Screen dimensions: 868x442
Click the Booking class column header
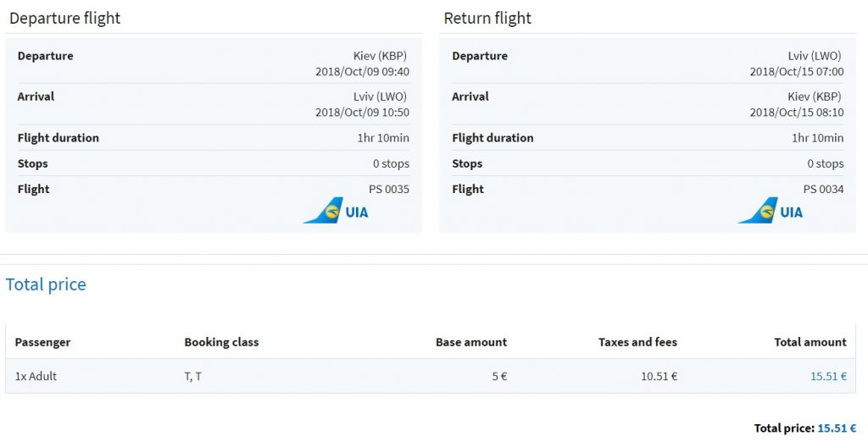click(221, 342)
